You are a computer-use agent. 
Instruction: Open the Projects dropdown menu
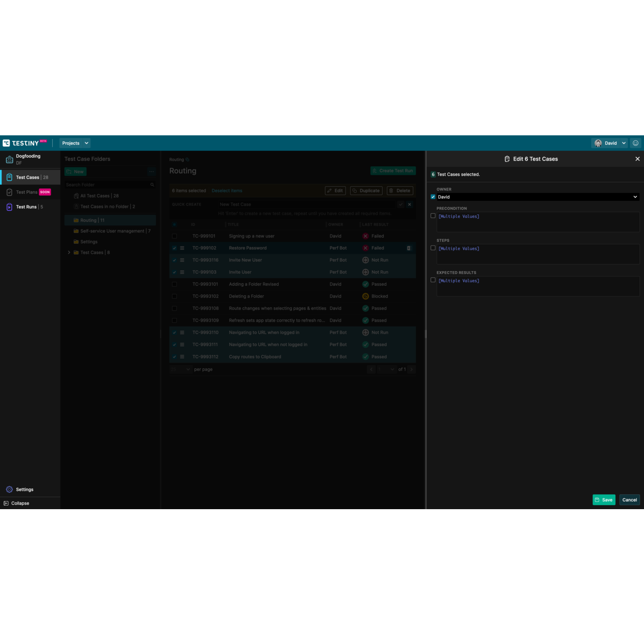(75, 143)
